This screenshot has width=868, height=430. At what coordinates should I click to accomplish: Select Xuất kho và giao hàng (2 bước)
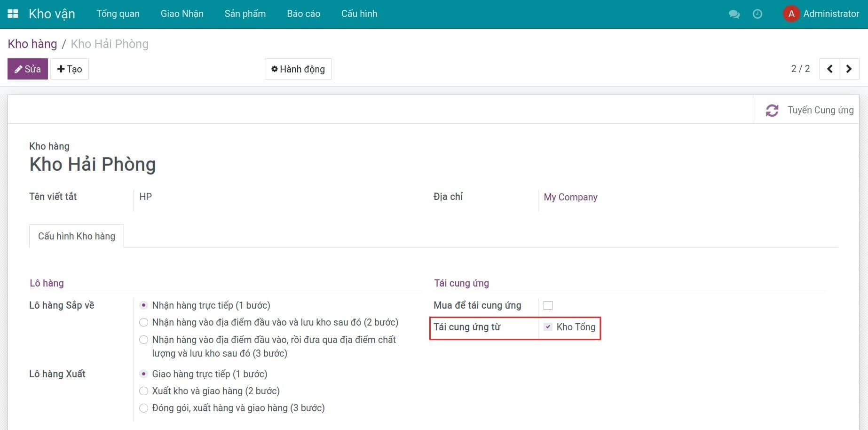pos(144,391)
